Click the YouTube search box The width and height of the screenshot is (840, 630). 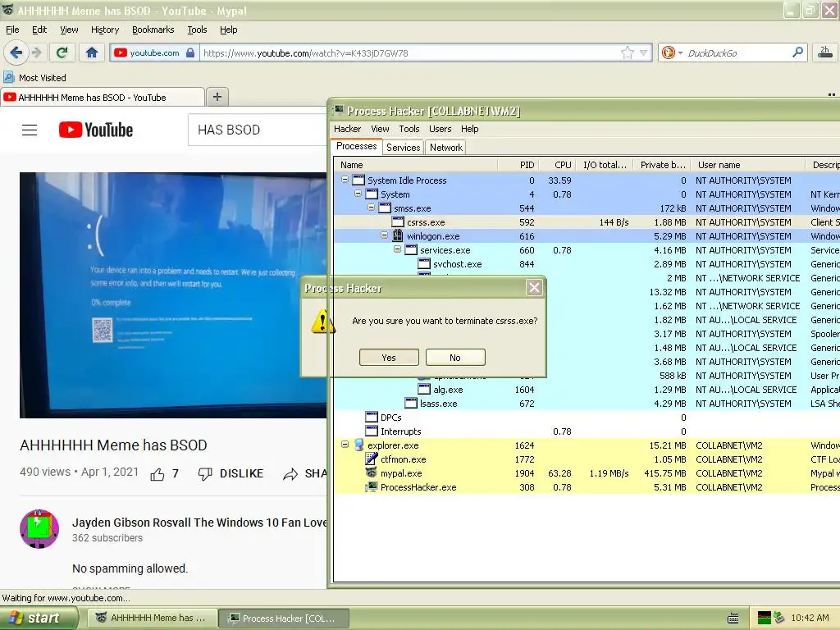257,130
